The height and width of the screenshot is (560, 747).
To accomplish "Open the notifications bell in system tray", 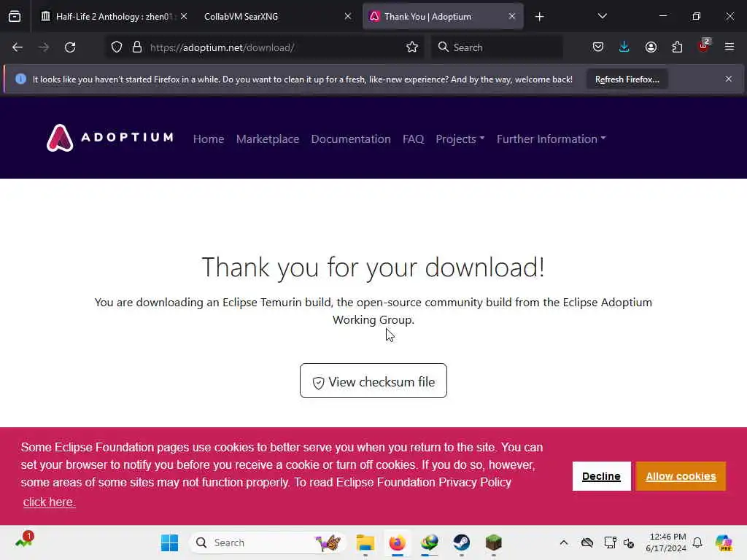I will tap(697, 542).
